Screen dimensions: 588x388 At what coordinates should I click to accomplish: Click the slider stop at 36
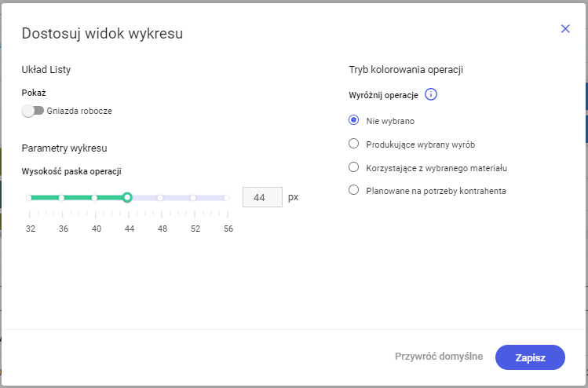click(x=62, y=198)
